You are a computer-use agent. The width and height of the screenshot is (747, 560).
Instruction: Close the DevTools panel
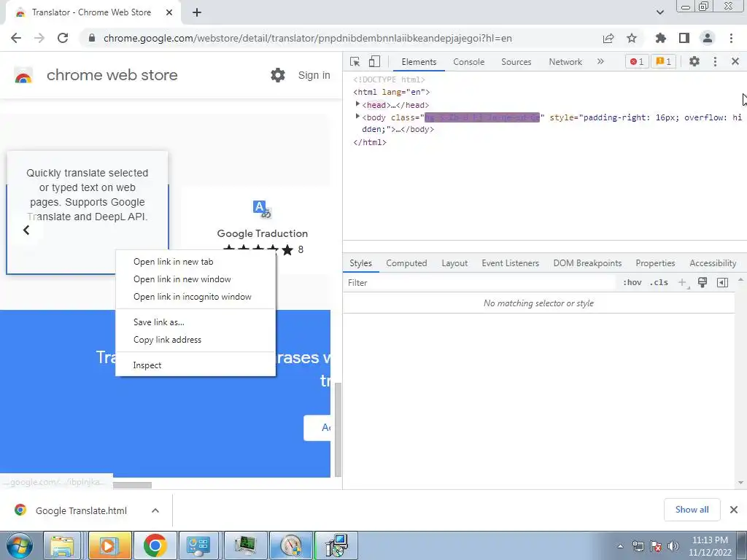(x=735, y=61)
